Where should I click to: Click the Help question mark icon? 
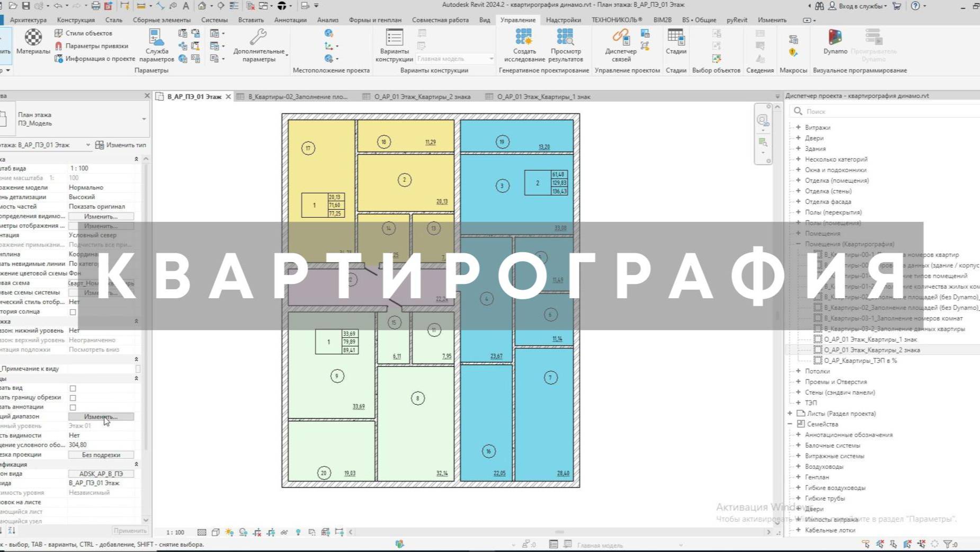click(915, 6)
